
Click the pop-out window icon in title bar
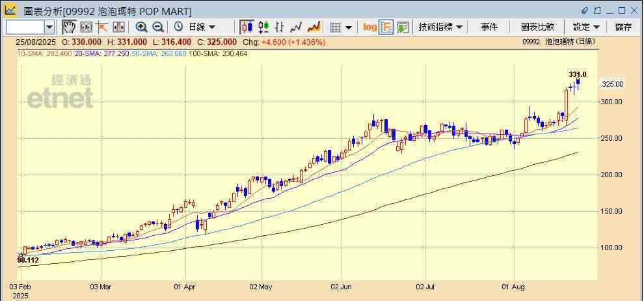pyautogui.click(x=598, y=10)
